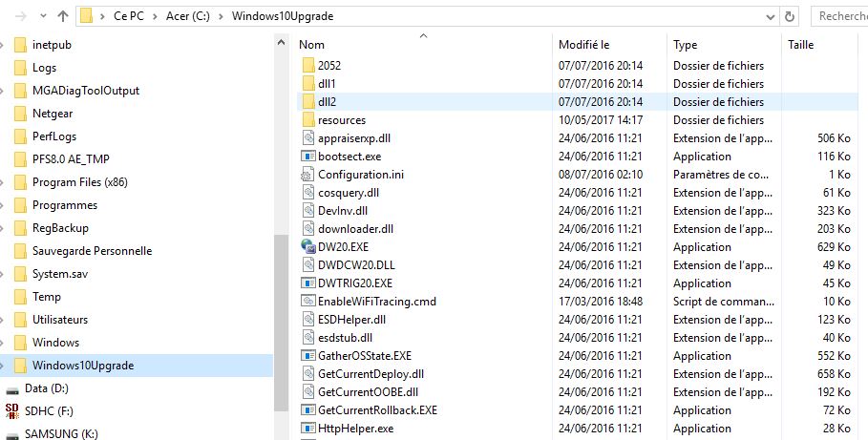Open SAMSUNG (K:) drive

(x=61, y=434)
